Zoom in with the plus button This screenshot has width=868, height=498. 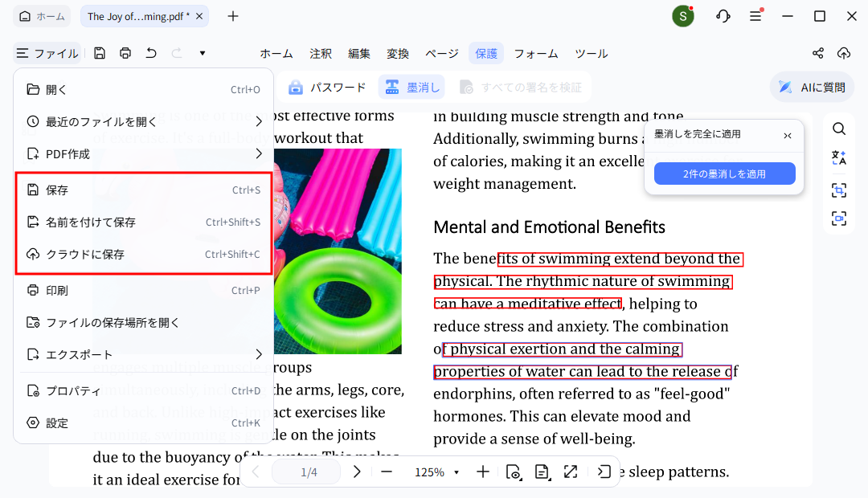point(483,472)
